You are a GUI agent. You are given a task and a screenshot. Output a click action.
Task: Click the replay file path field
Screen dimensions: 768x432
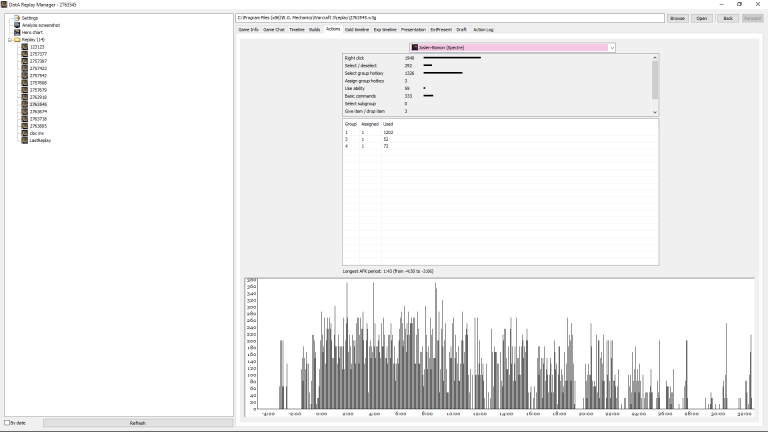(x=450, y=18)
